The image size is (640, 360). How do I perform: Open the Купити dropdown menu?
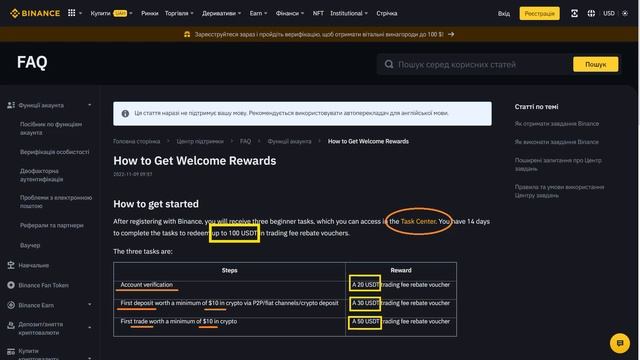111,13
